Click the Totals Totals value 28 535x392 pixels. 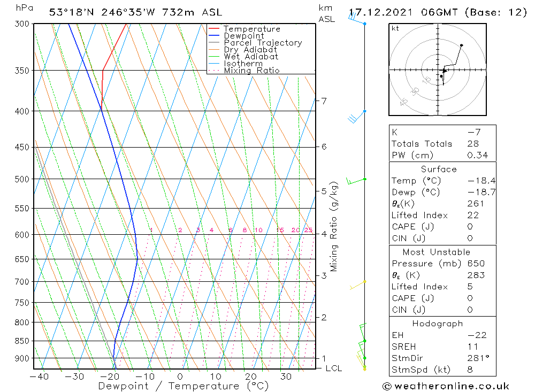pos(473,144)
